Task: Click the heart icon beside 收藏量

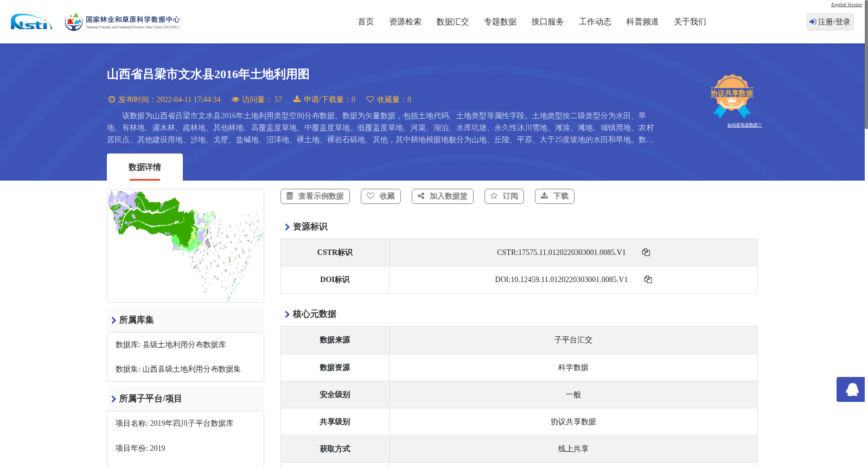Action: coord(370,99)
